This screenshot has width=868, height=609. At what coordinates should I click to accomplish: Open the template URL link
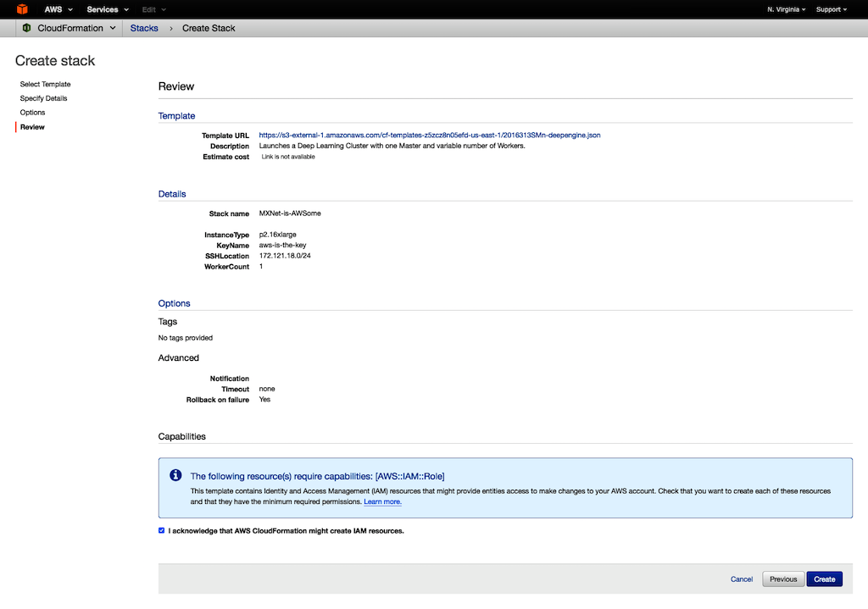coord(430,135)
